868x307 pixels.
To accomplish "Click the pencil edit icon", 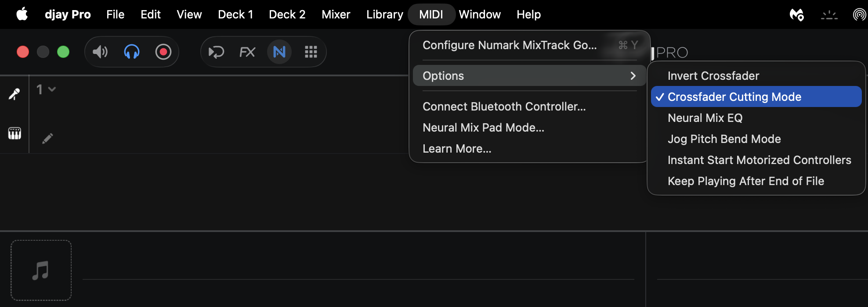I will [x=47, y=139].
